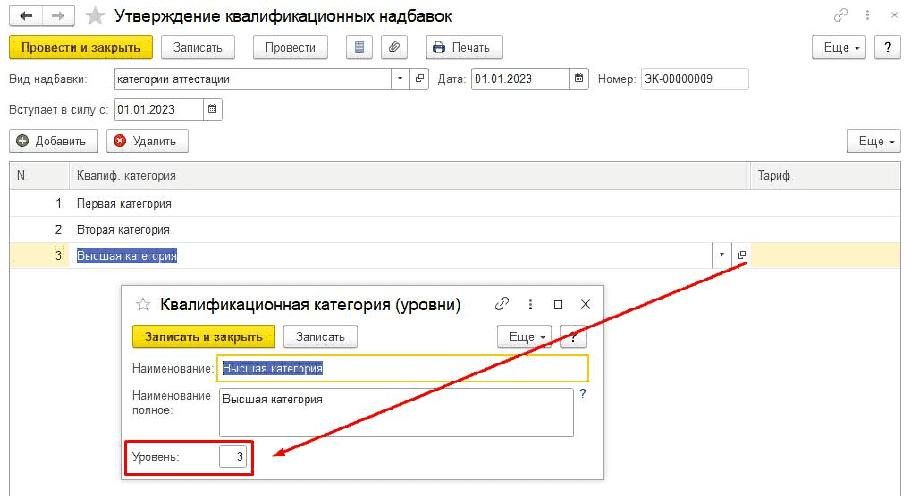904x498 pixels.
Task: Click Записать и закрыть in the dialog
Action: [x=204, y=337]
